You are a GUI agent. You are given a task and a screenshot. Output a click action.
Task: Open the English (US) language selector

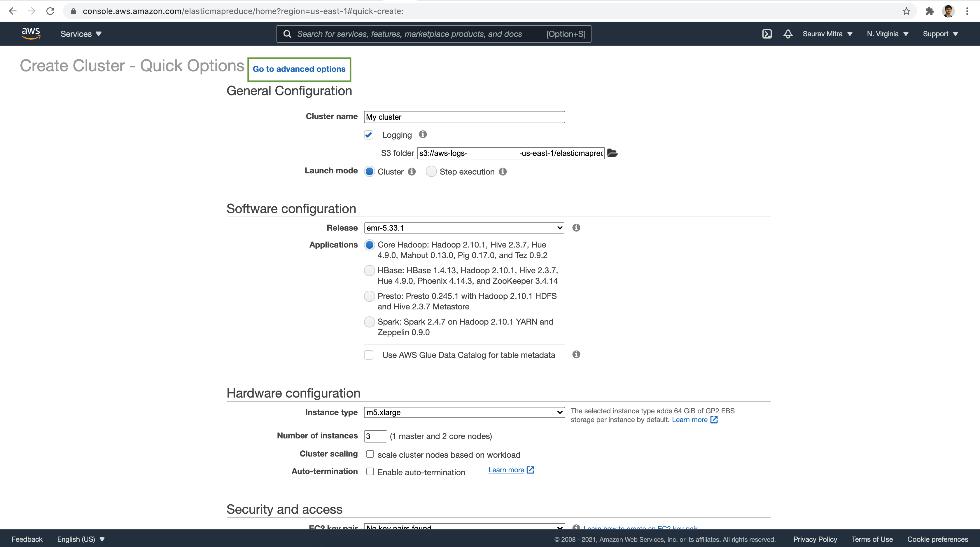pyautogui.click(x=81, y=539)
